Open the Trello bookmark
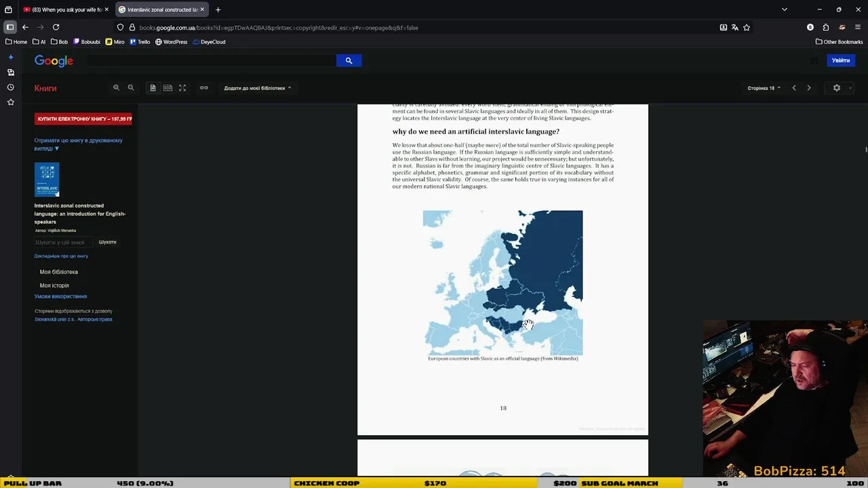This screenshot has height=488, width=868. (140, 42)
